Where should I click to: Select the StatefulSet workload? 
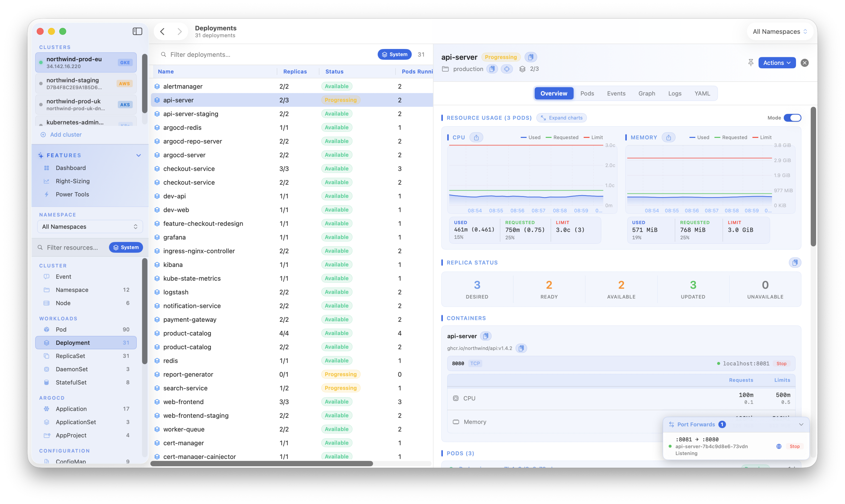(86, 382)
